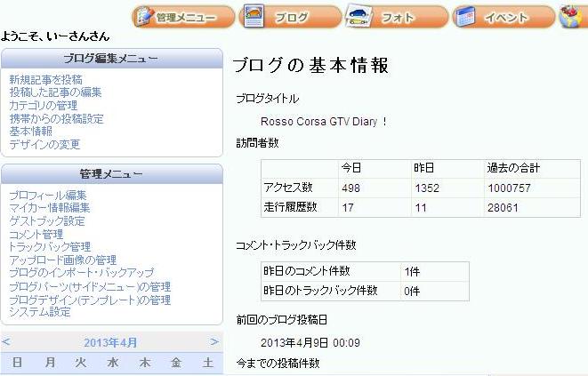Click 新規記事を投稿 link
The width and height of the screenshot is (588, 376).
(45, 80)
